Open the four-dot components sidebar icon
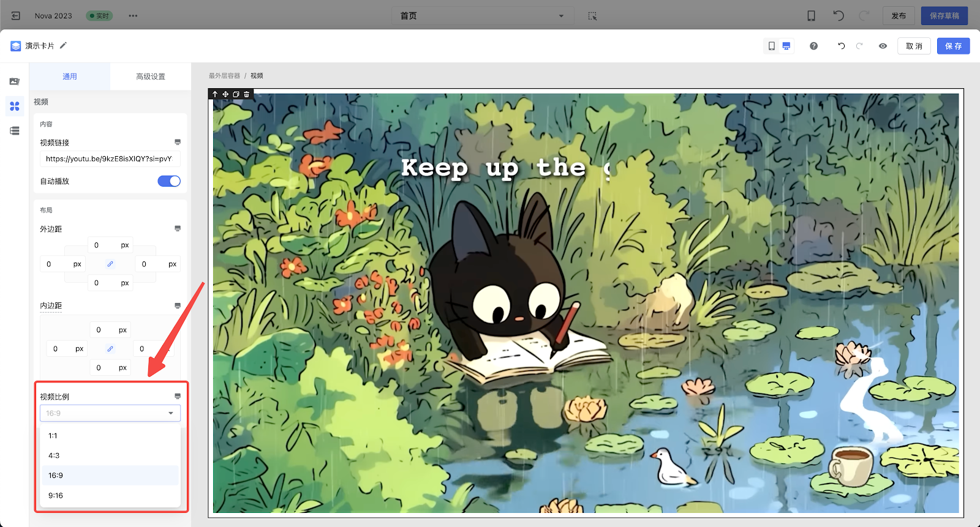980x527 pixels. pyautogui.click(x=15, y=107)
